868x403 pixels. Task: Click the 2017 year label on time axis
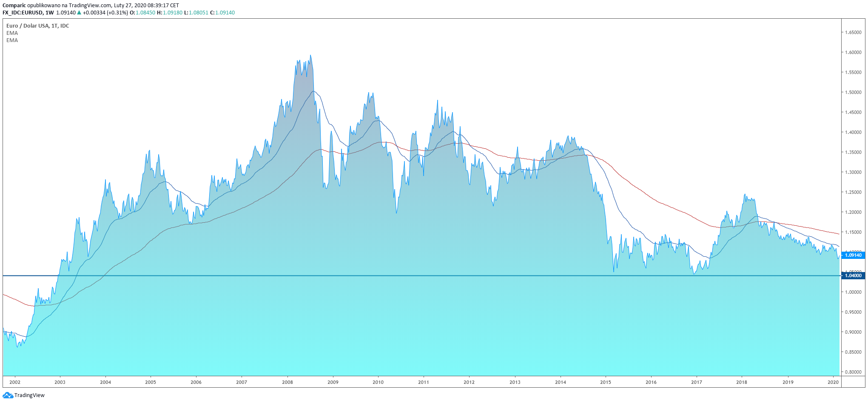click(x=697, y=382)
